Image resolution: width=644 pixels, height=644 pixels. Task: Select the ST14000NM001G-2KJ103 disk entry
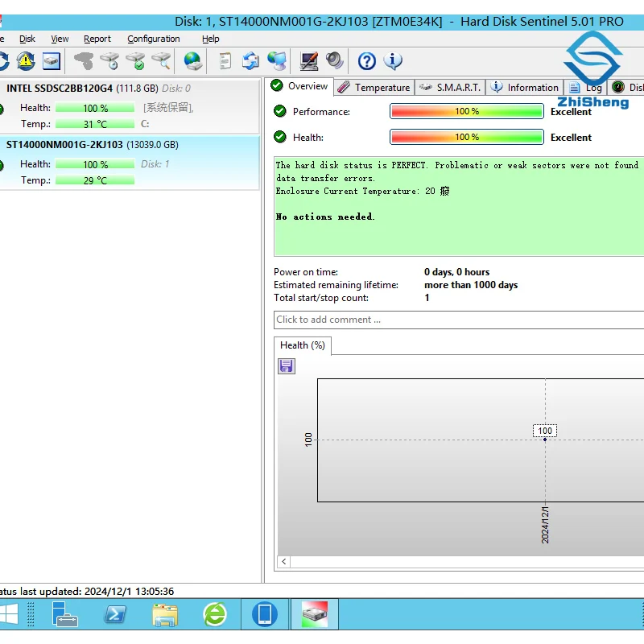[x=130, y=163]
